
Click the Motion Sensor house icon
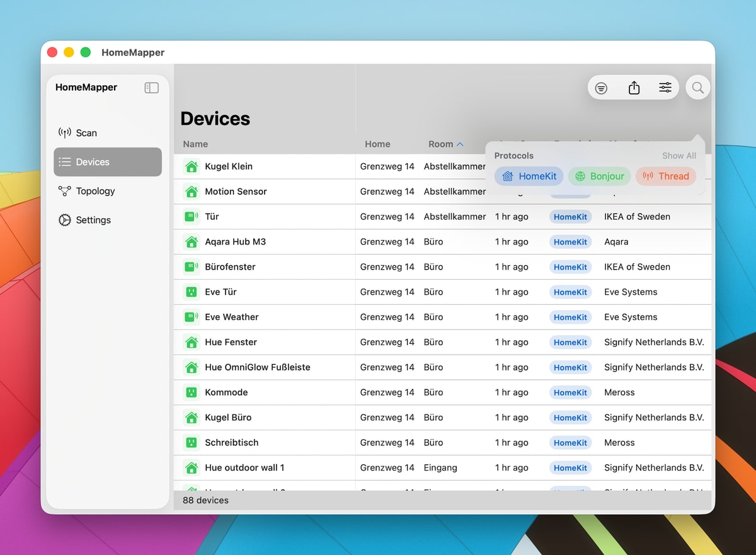191,192
